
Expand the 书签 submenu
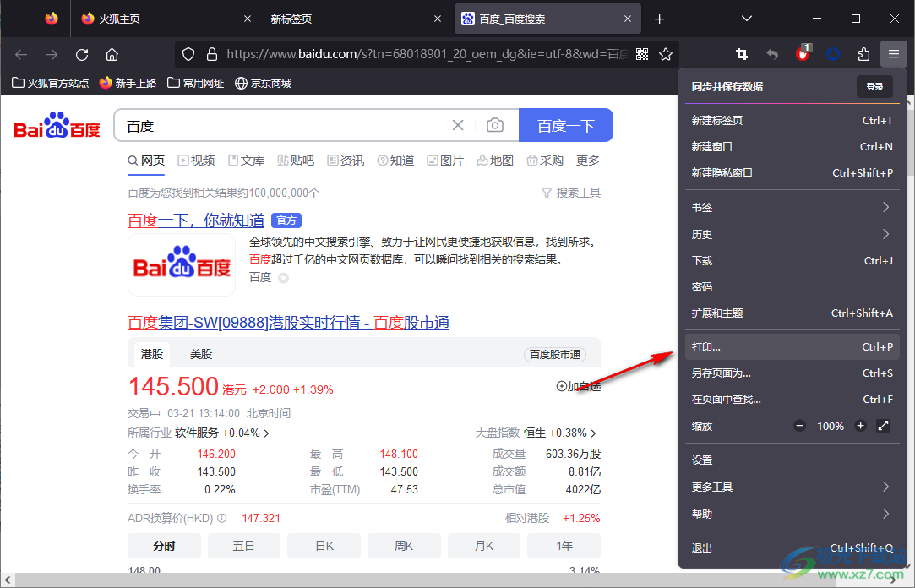(792, 207)
